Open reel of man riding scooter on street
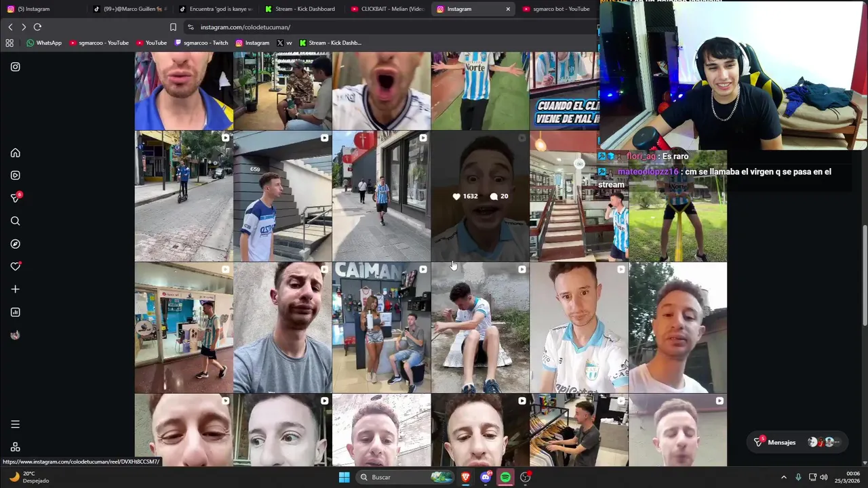Image resolution: width=868 pixels, height=488 pixels. pyautogui.click(x=184, y=196)
